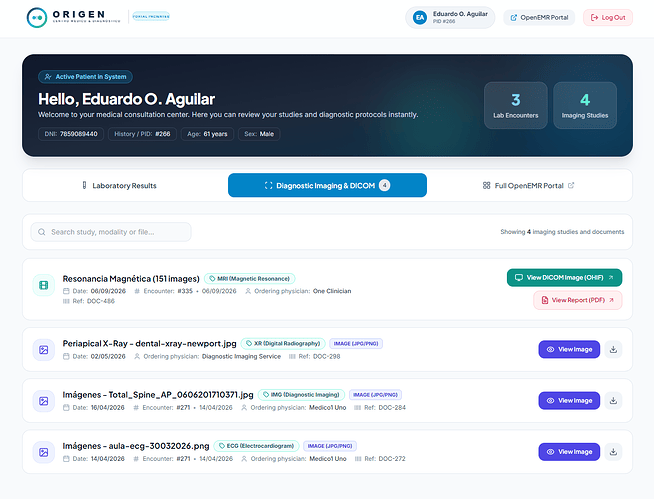Click the EA user avatar
The width and height of the screenshot is (654, 499).
420,18
